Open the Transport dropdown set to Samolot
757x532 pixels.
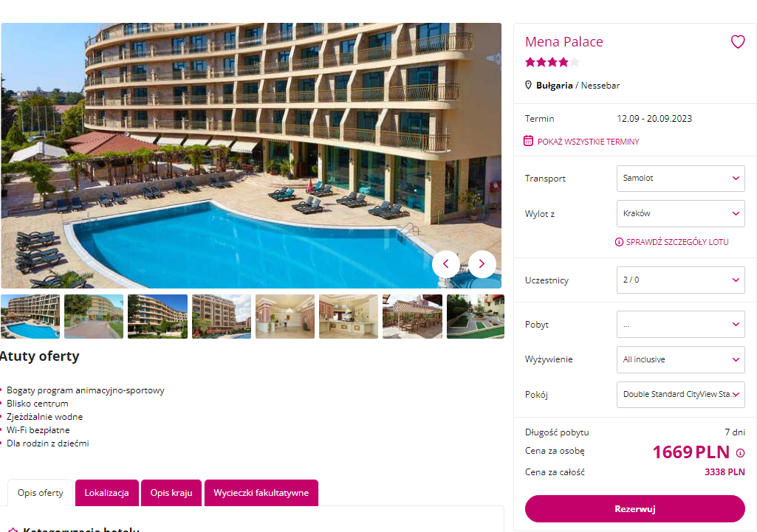(x=680, y=179)
